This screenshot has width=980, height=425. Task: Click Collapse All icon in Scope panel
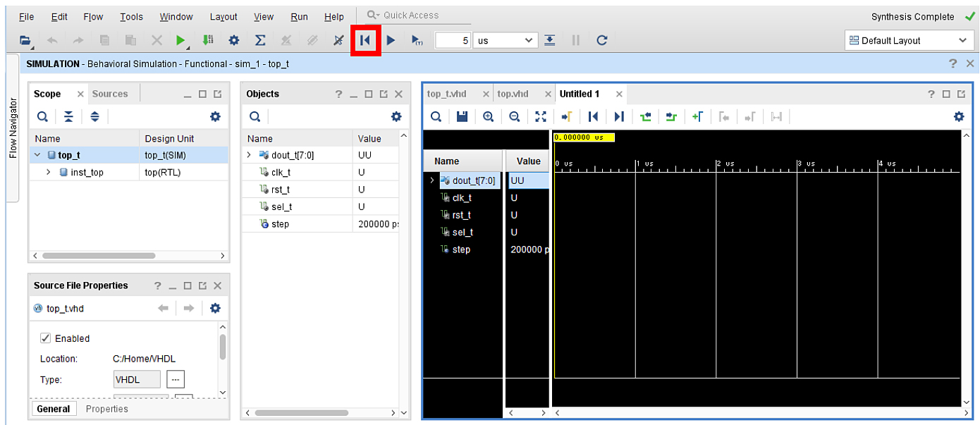[x=68, y=116]
